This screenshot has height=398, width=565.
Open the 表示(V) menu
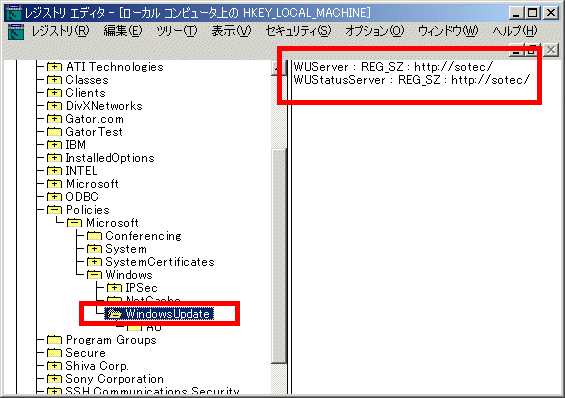click(231, 31)
